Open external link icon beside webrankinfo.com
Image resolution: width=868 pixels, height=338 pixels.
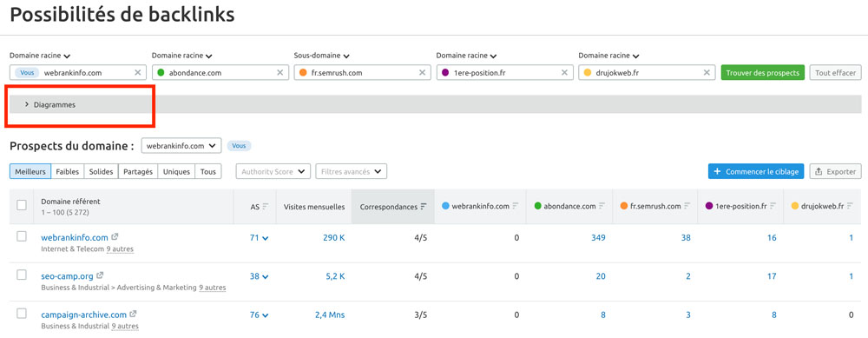point(115,237)
